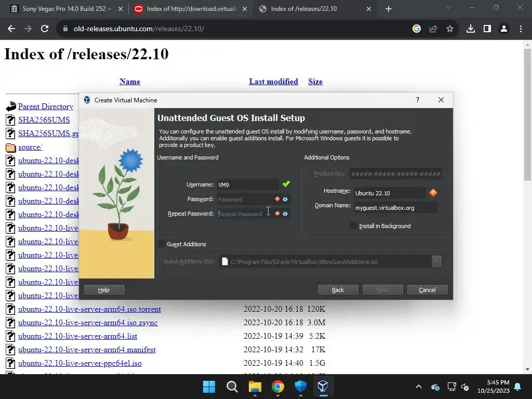Click the Password field warning icon
532x399 pixels.
[x=277, y=199]
